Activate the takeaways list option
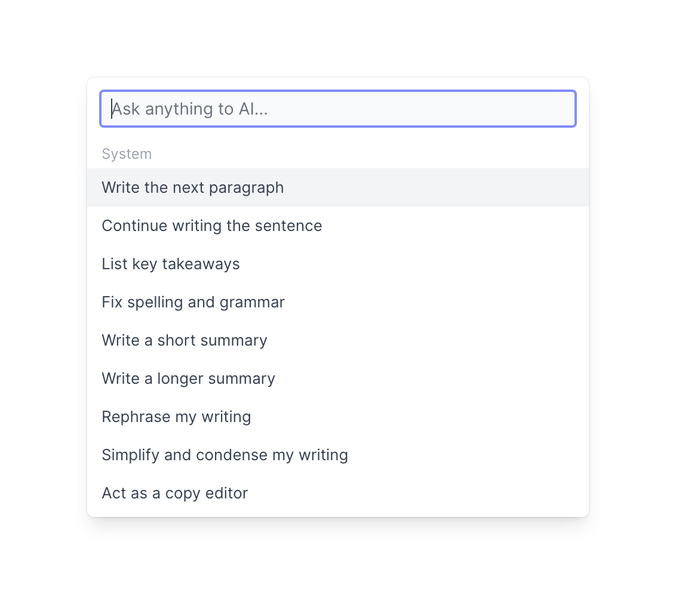Screen dimensions: 676x616 (x=171, y=264)
